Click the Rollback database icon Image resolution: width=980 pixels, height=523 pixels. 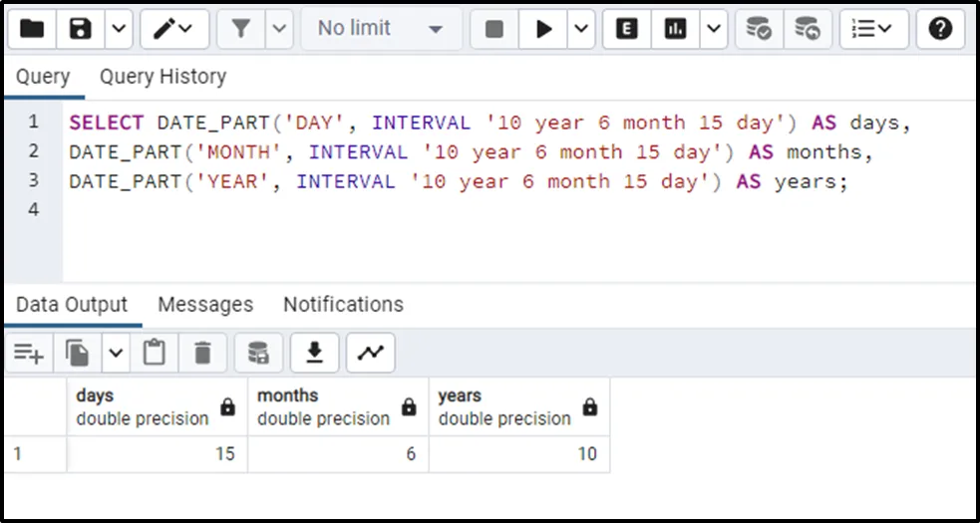click(808, 29)
